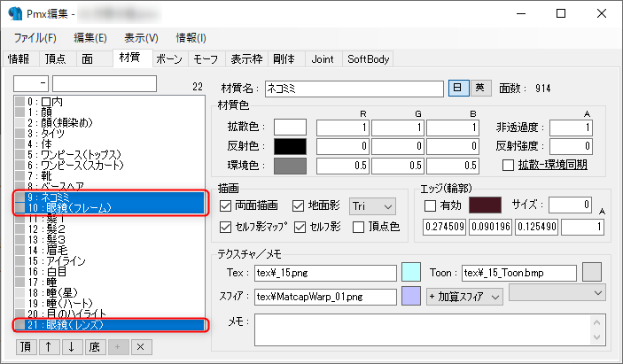Open the Tri draw mode dropdown
The height and width of the screenshot is (364, 623).
tap(372, 206)
